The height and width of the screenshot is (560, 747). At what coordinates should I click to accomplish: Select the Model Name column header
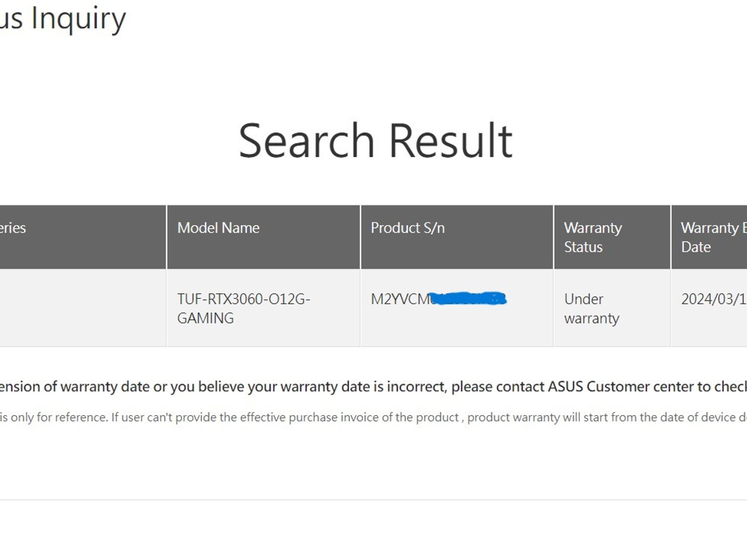tap(263, 237)
